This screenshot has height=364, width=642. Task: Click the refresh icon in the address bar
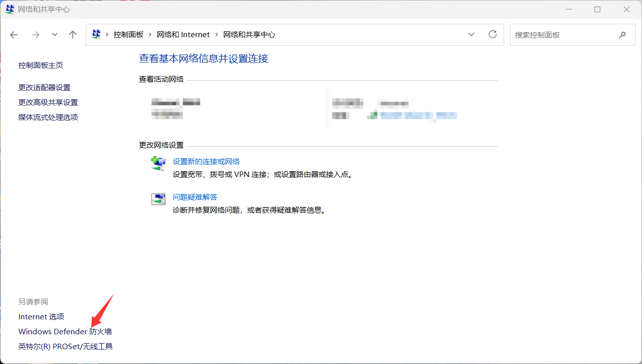click(492, 35)
